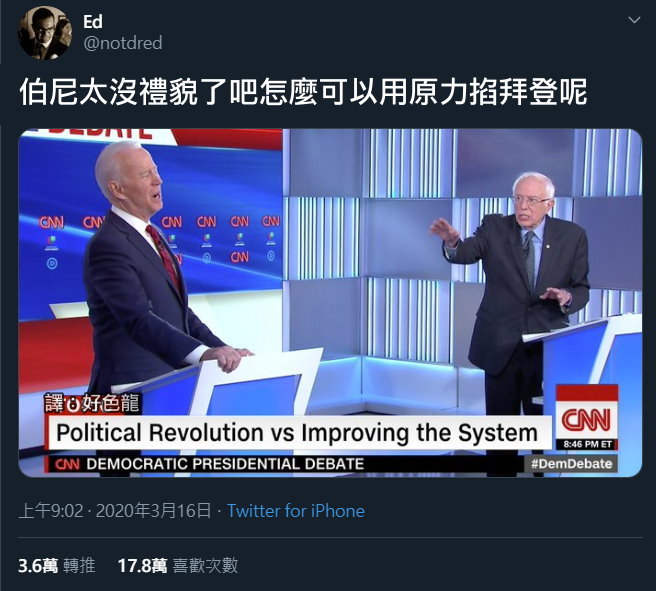The image size is (656, 591).
Task: Click the Chinese tweet text line
Action: (x=303, y=91)
